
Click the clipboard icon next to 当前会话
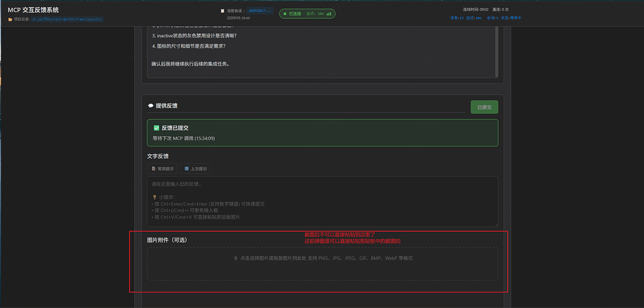tap(223, 11)
